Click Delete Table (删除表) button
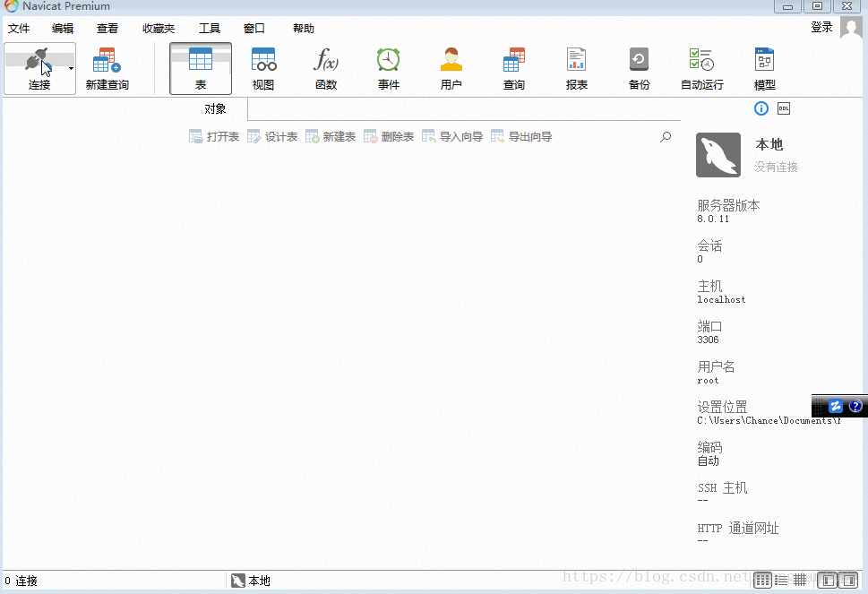 tap(389, 137)
